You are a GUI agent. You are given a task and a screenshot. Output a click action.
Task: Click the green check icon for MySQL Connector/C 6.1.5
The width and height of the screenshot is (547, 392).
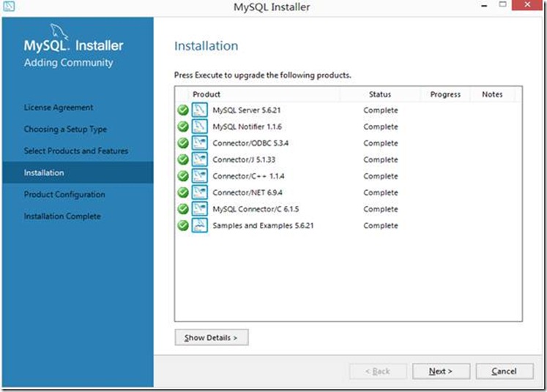(x=183, y=209)
